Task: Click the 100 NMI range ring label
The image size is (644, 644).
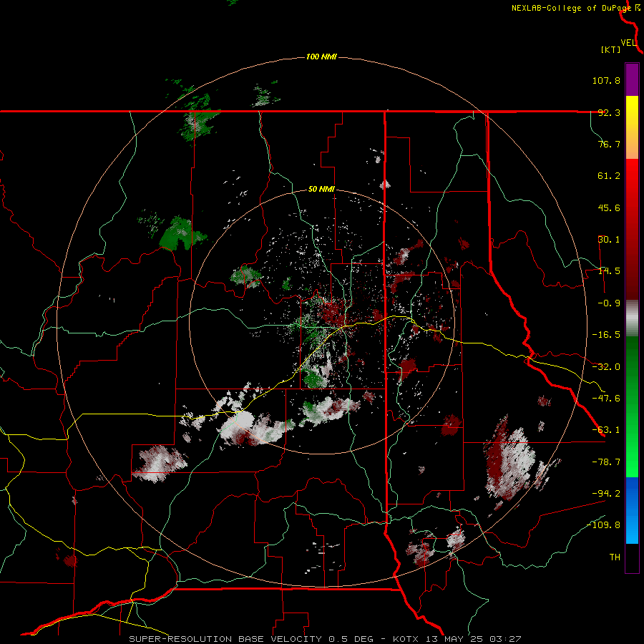Action: click(321, 57)
